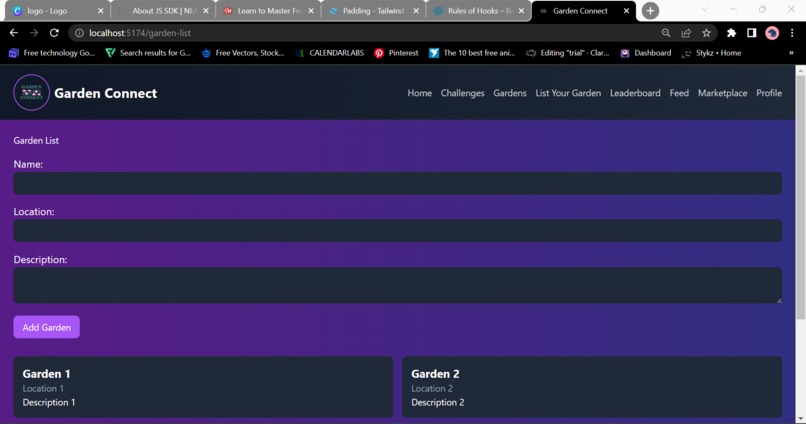Focus the Name input field
The height and width of the screenshot is (424, 806).
397,183
